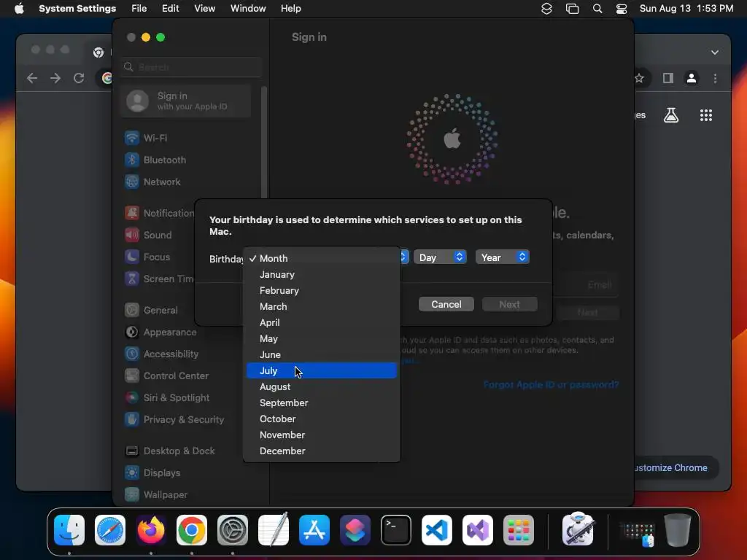This screenshot has height=560, width=747.
Task: Open Desktop & Dock settings icon
Action: pyautogui.click(x=132, y=451)
